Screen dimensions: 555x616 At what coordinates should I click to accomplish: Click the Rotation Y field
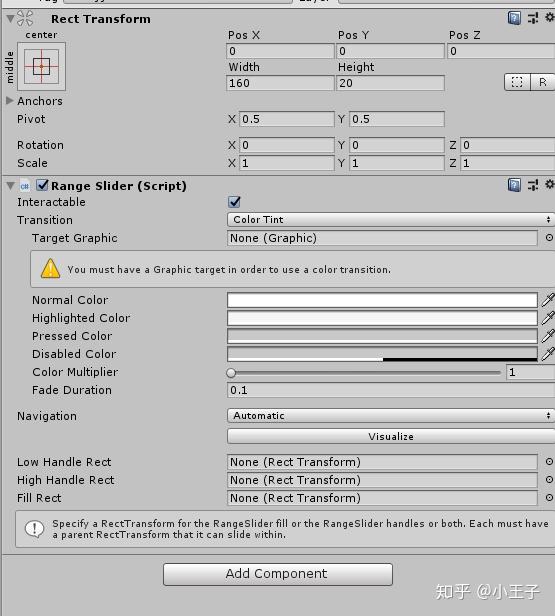pos(397,145)
